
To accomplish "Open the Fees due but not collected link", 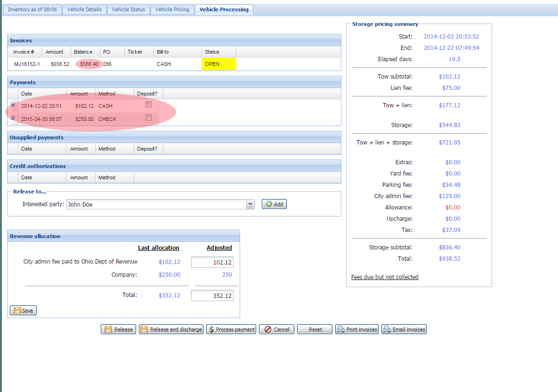I will (385, 277).
